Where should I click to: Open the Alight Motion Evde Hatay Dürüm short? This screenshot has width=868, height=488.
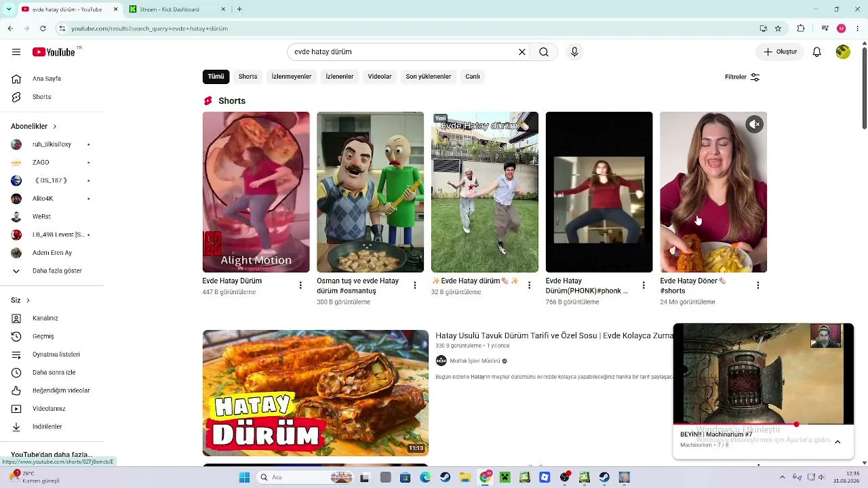[256, 192]
